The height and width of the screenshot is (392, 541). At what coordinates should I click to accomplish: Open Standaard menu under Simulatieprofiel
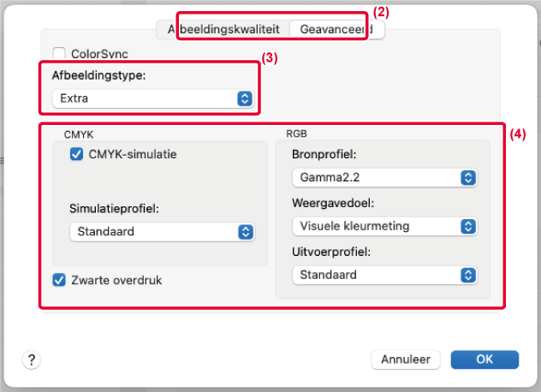(152, 232)
